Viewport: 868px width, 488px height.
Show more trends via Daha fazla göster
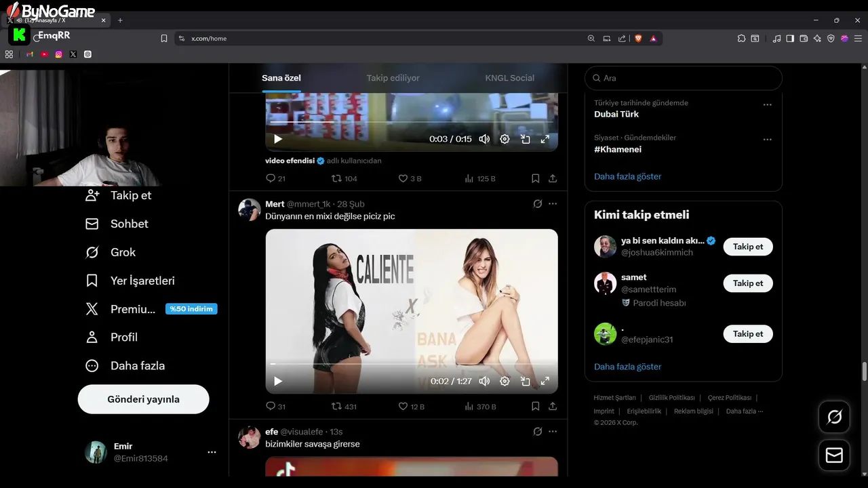628,176
